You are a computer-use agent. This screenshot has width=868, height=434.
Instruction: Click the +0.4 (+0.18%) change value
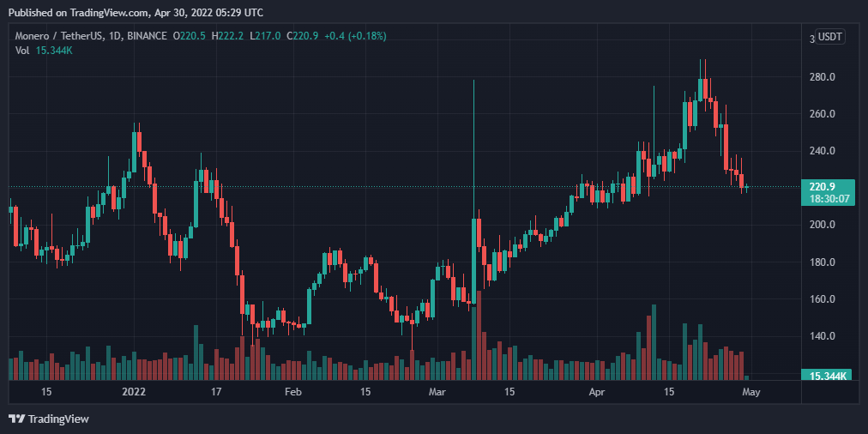pos(355,36)
